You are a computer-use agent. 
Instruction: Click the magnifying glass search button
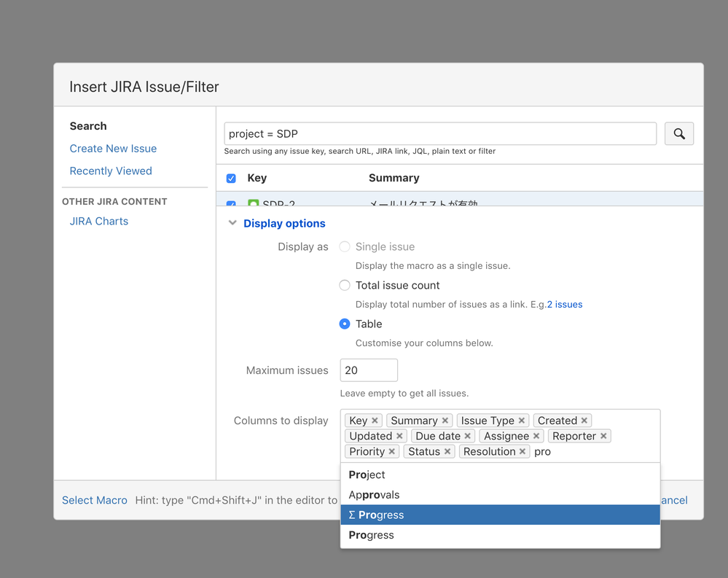point(678,133)
